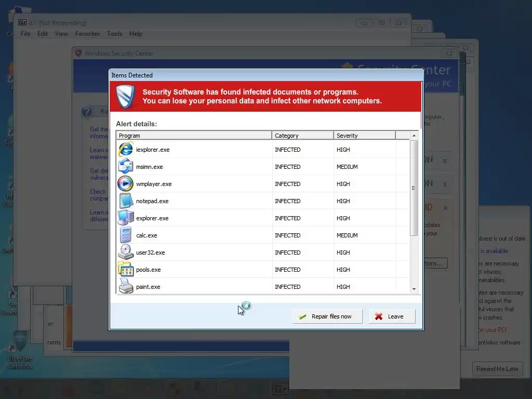Select the paint.exe row text
The width and height of the screenshot is (532, 399).
coord(148,287)
